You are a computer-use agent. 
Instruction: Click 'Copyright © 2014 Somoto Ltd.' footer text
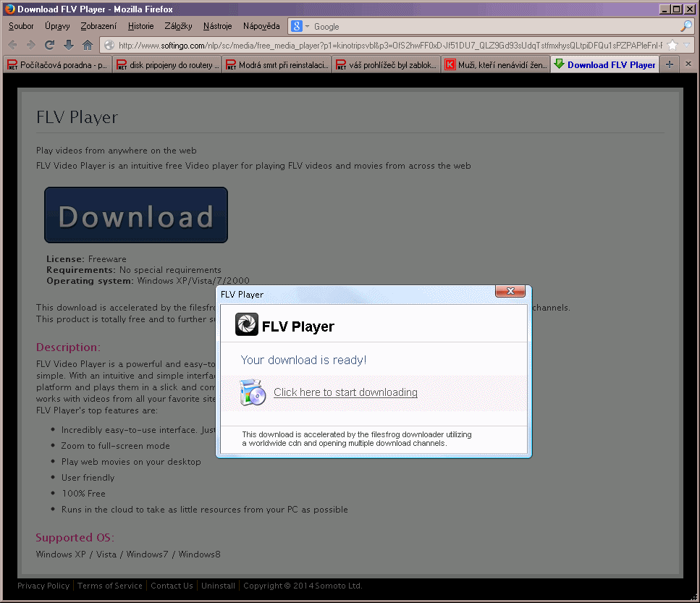pos(303,586)
